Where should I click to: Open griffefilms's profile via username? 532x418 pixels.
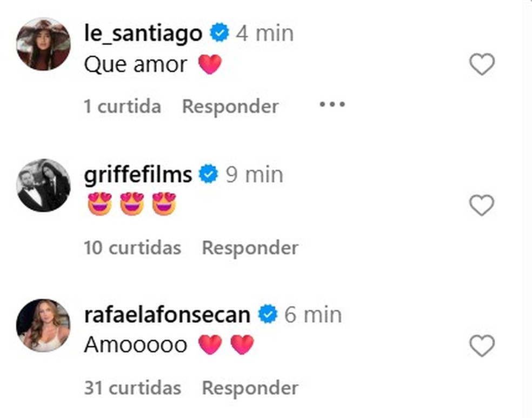(x=138, y=174)
